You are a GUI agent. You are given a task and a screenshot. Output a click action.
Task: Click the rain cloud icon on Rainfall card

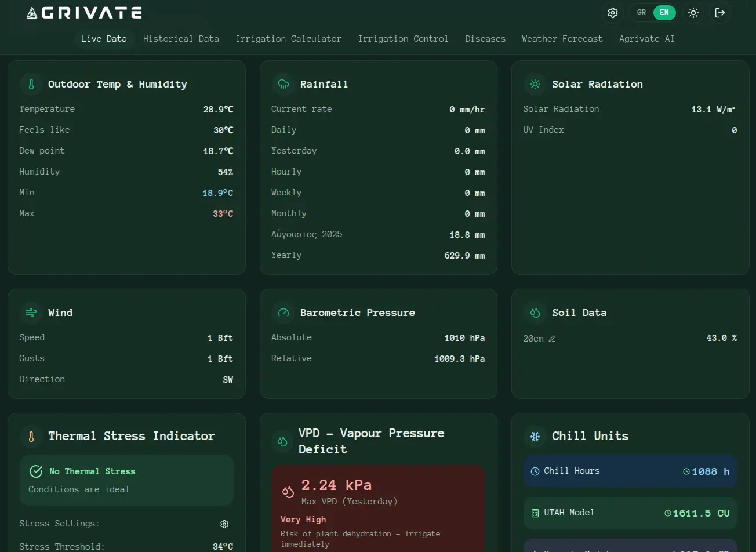283,84
